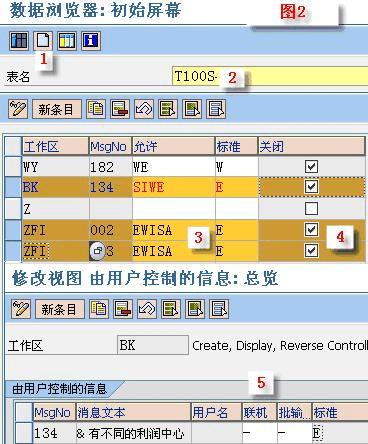The width and height of the screenshot is (368, 444).
Task: Click the round search-help icon in MsgNo cell
Action: click(97, 251)
